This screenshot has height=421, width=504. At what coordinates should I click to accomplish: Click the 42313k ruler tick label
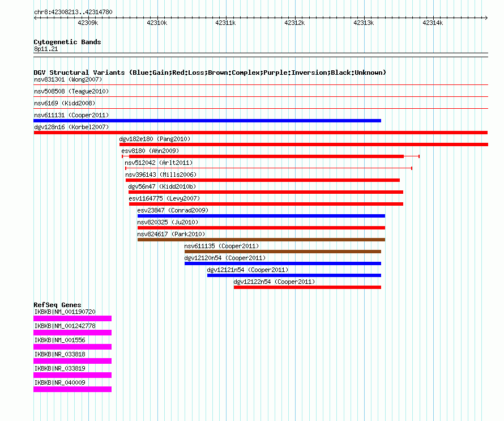coord(364,23)
